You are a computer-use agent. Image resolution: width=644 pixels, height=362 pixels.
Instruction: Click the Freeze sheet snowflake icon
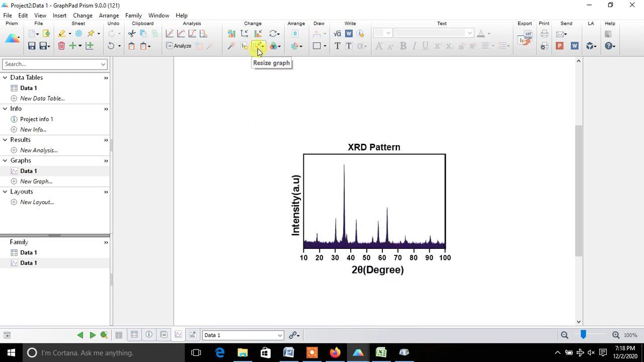[x=78, y=34]
